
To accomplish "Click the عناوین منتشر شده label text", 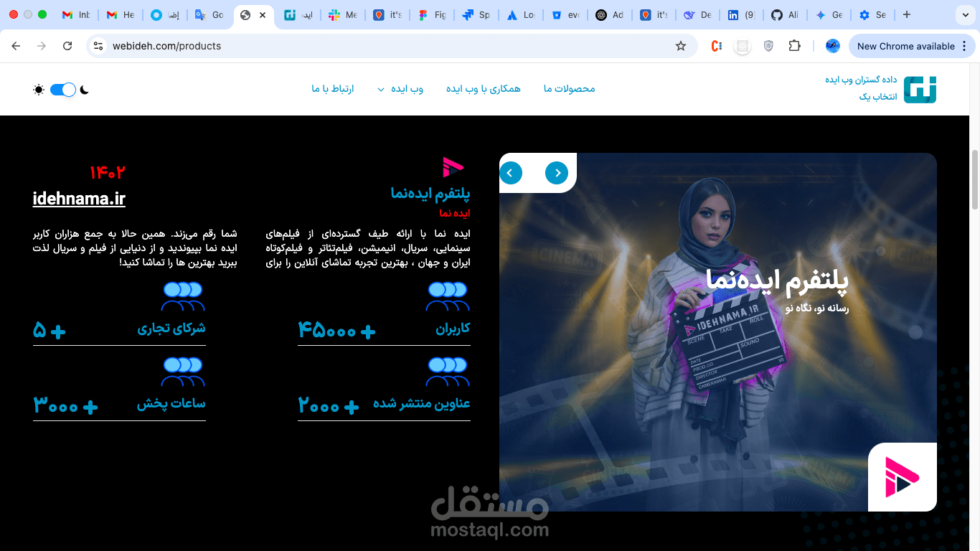I will (x=422, y=404).
